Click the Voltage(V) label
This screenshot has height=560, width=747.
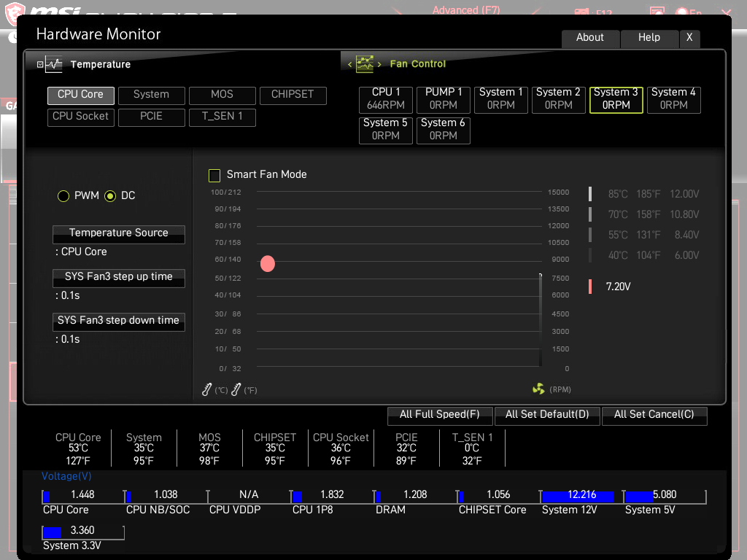tap(66, 477)
